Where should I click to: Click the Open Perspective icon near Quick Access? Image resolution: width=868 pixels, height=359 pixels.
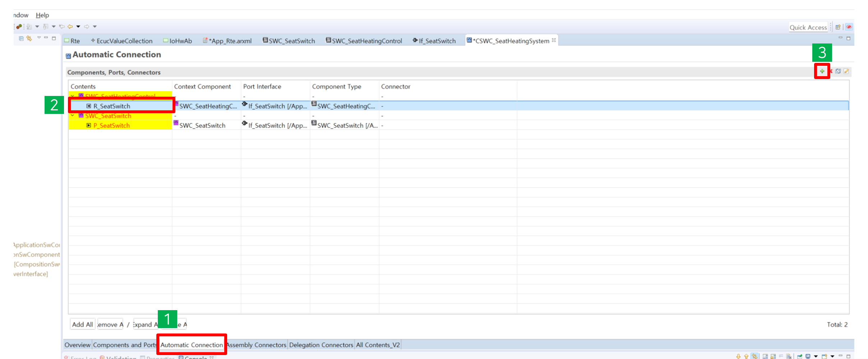click(838, 27)
